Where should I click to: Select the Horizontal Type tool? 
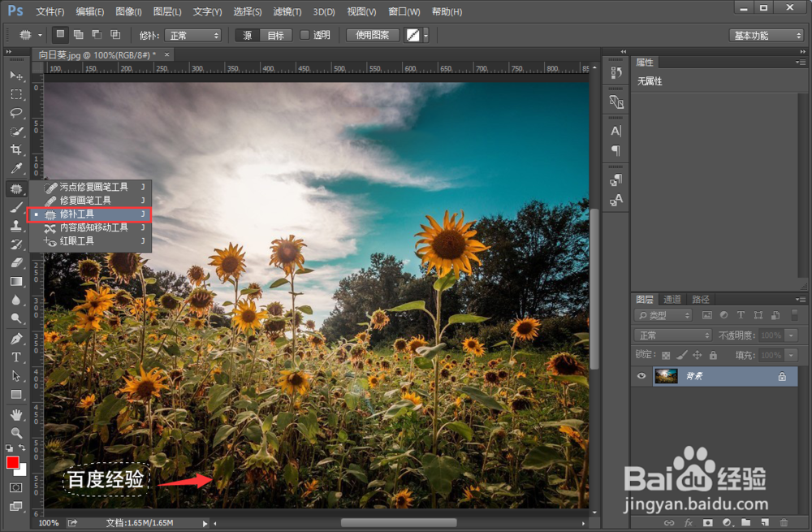tap(16, 357)
